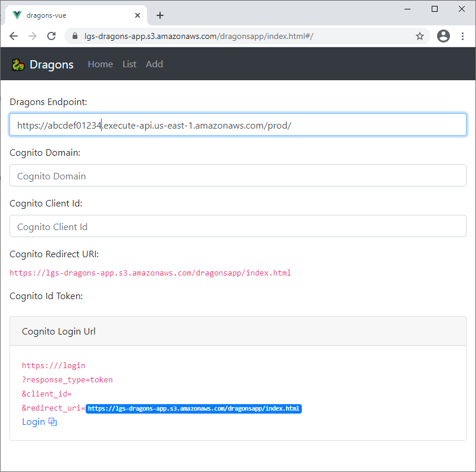Click the forward navigation arrow
476x472 pixels.
point(32,36)
